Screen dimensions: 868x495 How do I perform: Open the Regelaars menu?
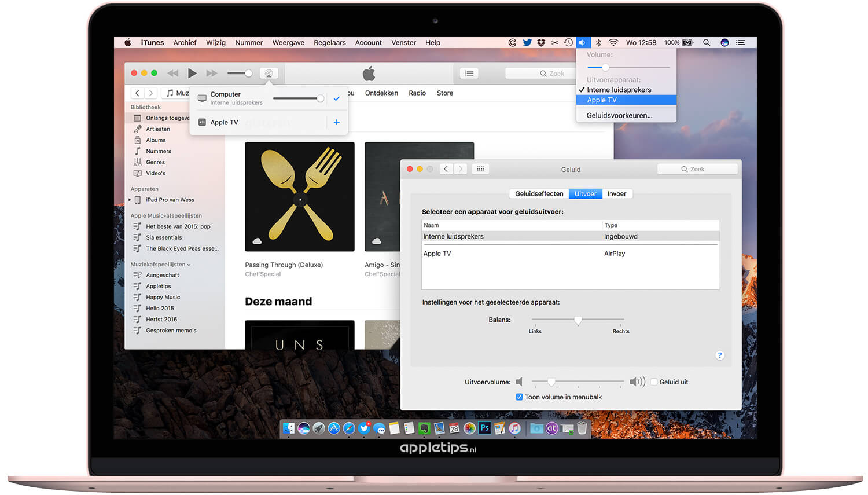pos(330,42)
